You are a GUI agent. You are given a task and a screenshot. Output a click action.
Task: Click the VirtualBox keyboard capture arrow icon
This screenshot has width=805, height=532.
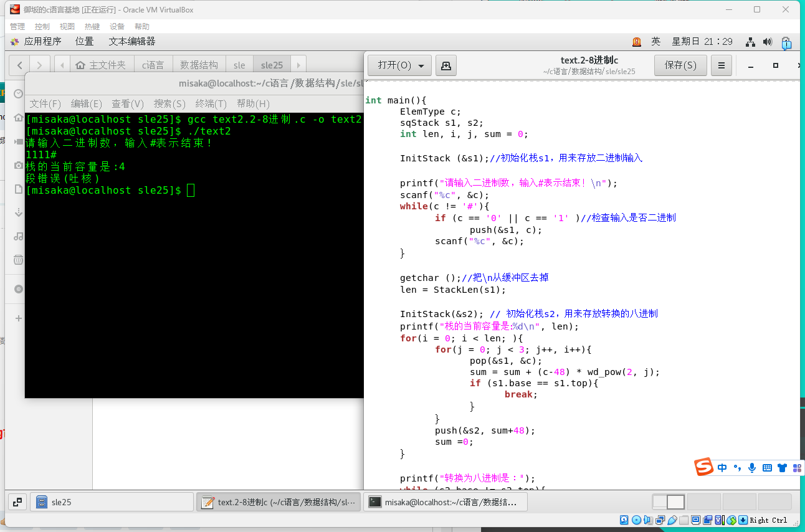743,520
